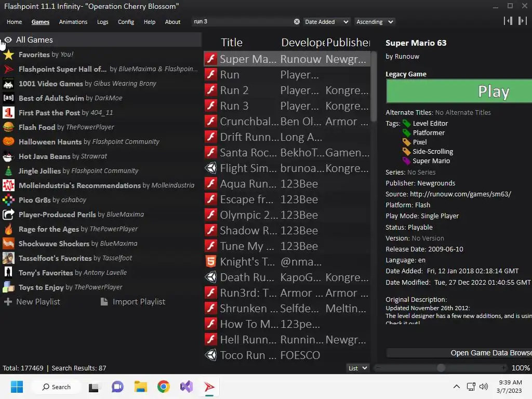
Task: Open the List layout dropdown
Action: coord(357,368)
